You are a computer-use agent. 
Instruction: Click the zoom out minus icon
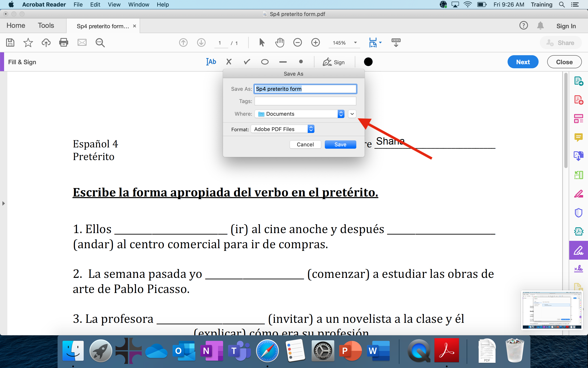point(297,43)
